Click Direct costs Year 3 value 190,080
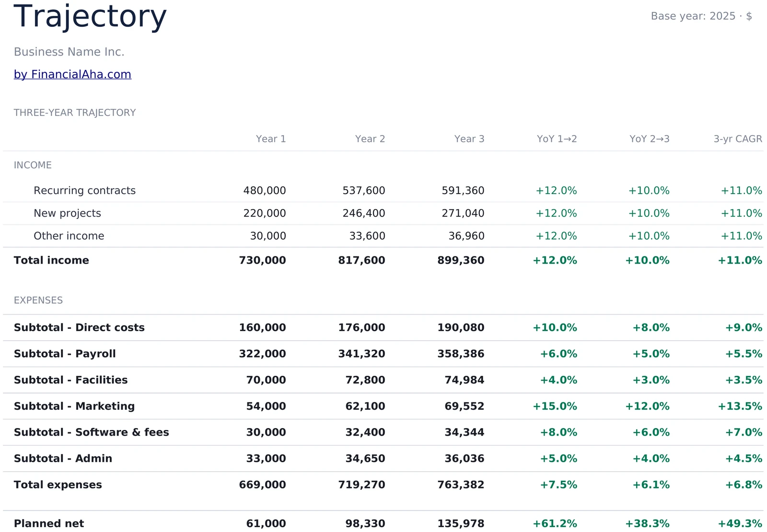 click(461, 327)
